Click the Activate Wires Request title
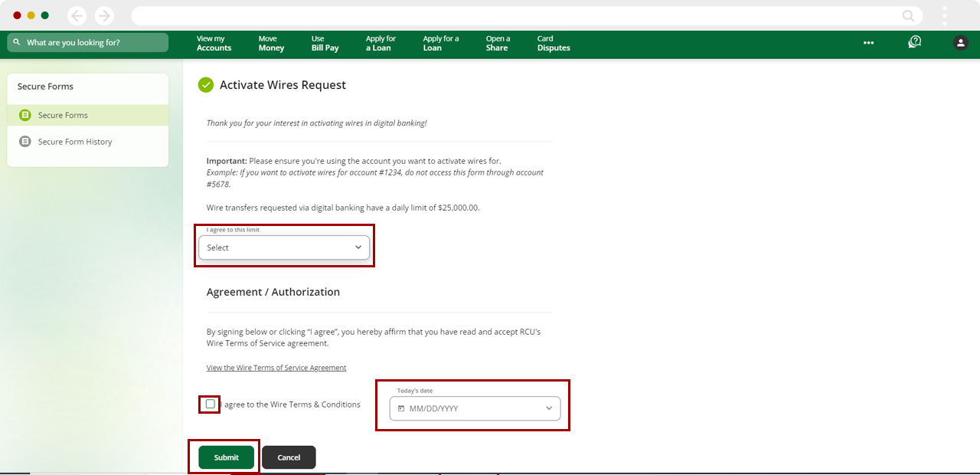 click(283, 85)
